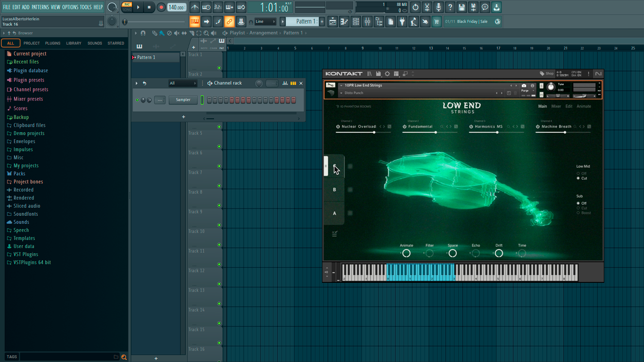Open the instrument info icon
This screenshot has width=644, height=362.
click(533, 86)
